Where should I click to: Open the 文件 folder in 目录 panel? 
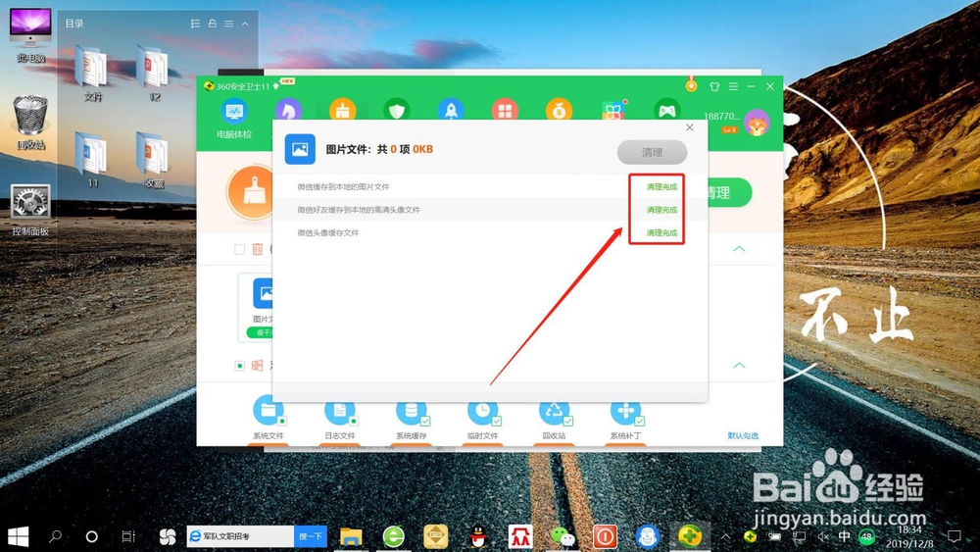tap(92, 74)
